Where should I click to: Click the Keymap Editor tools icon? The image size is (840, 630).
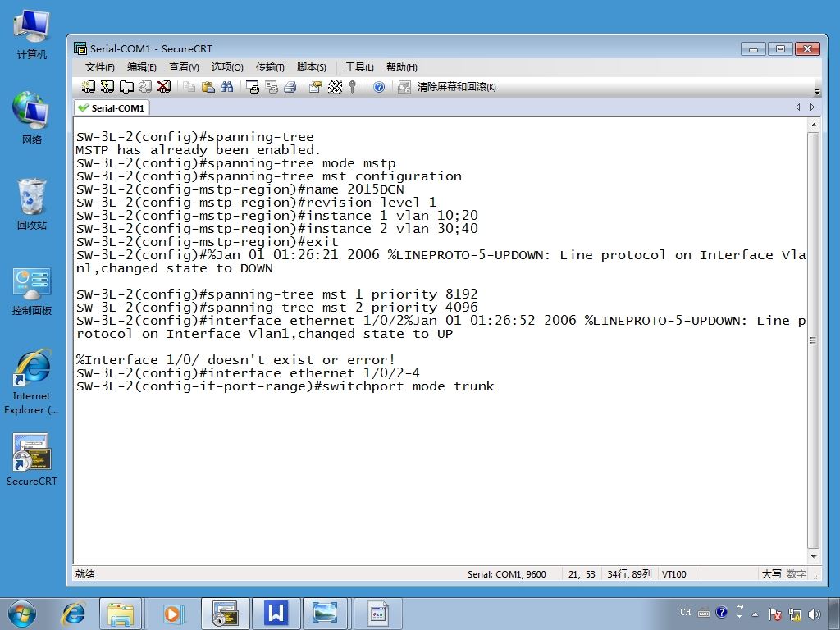pyautogui.click(x=335, y=87)
